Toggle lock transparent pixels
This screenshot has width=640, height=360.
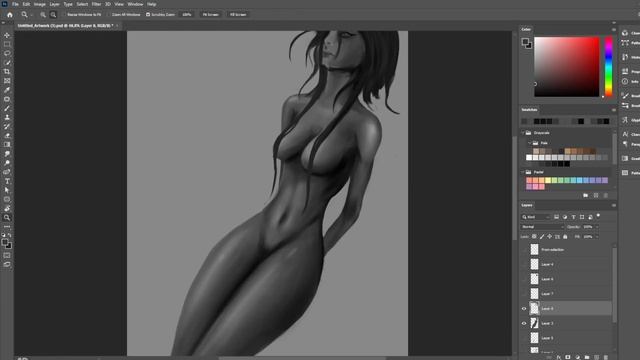pos(534,236)
